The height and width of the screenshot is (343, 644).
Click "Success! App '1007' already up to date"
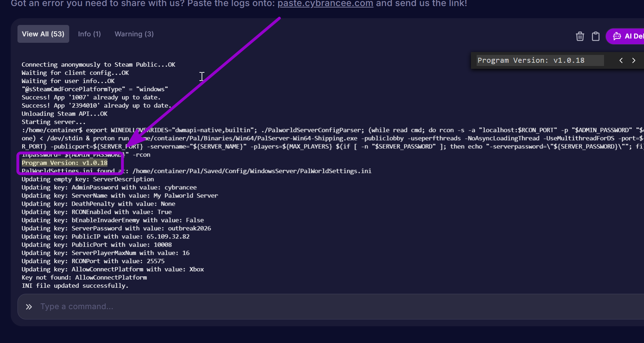pos(91,97)
